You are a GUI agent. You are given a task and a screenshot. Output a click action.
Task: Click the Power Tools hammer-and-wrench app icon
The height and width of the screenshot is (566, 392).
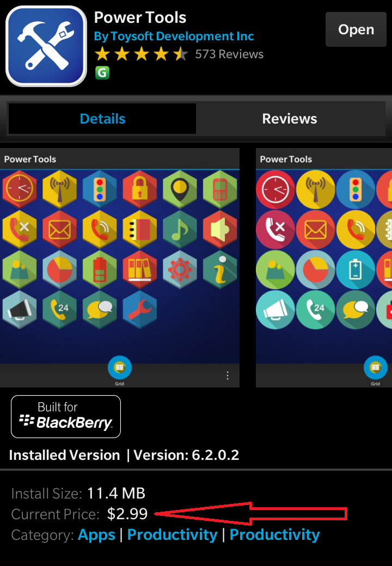pos(46,46)
